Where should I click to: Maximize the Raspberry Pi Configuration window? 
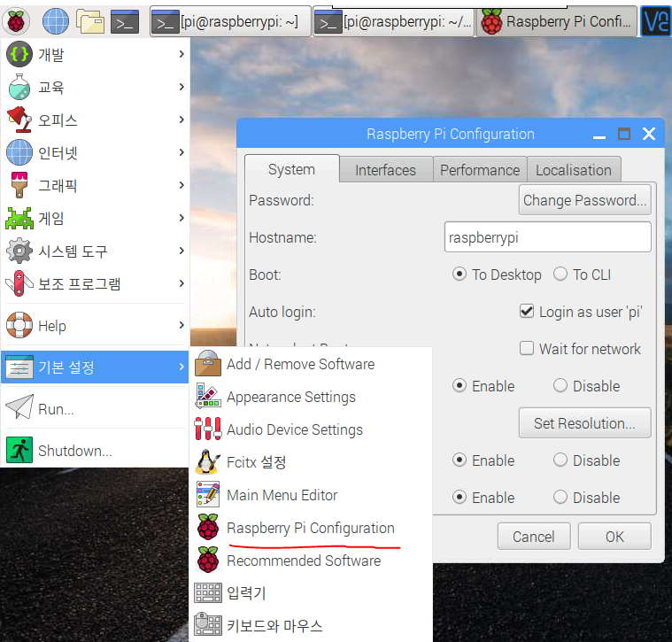[x=624, y=134]
